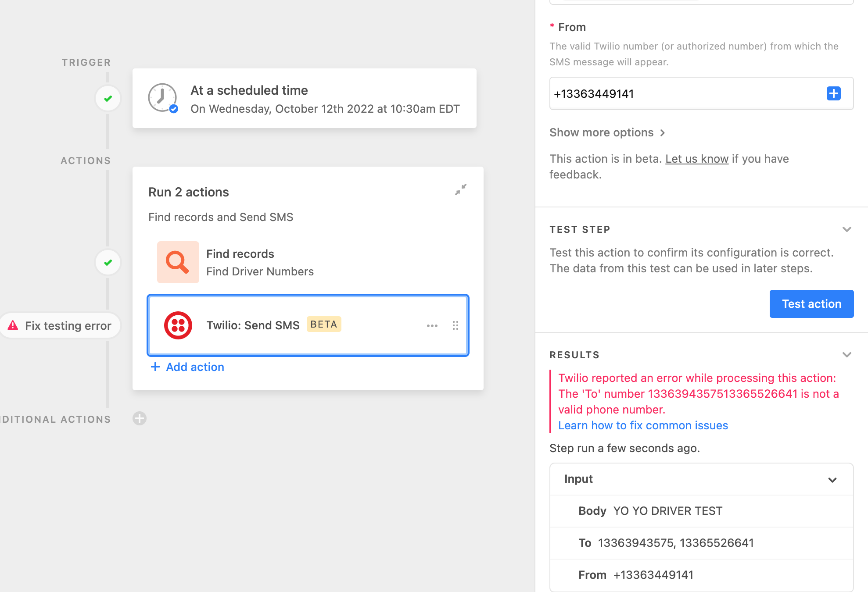
Task: Click the Fix testing error pill
Action: (60, 325)
